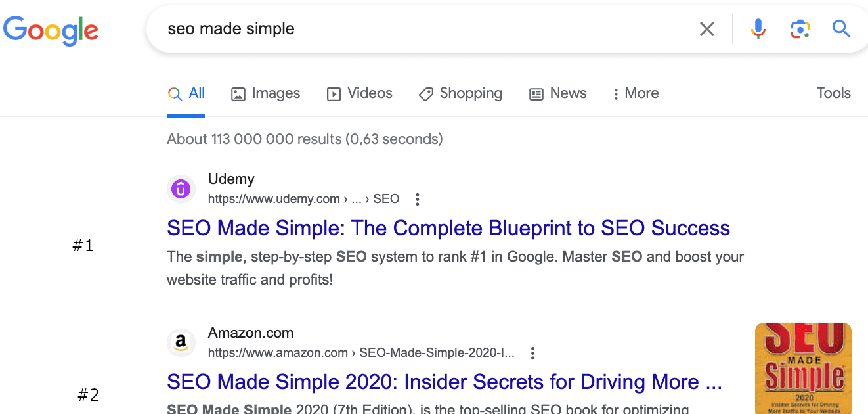
Task: Click the blue magnifier search icon
Action: (x=841, y=29)
